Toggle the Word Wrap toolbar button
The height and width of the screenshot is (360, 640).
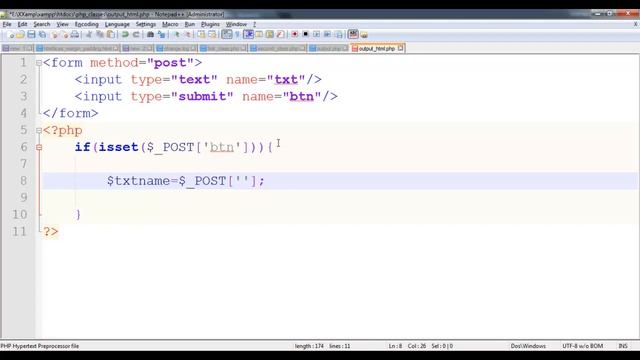point(227,35)
